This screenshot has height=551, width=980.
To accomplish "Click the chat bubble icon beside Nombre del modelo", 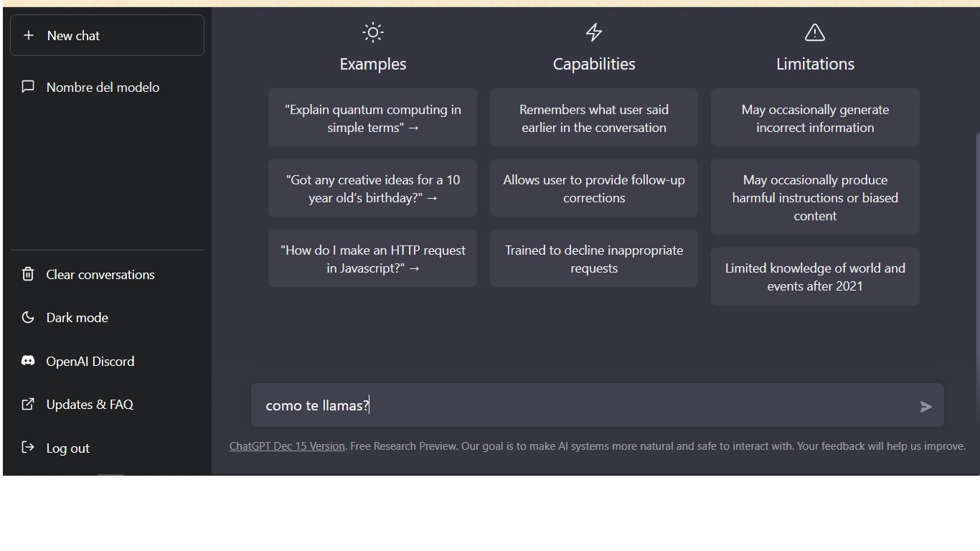I will 28,87.
